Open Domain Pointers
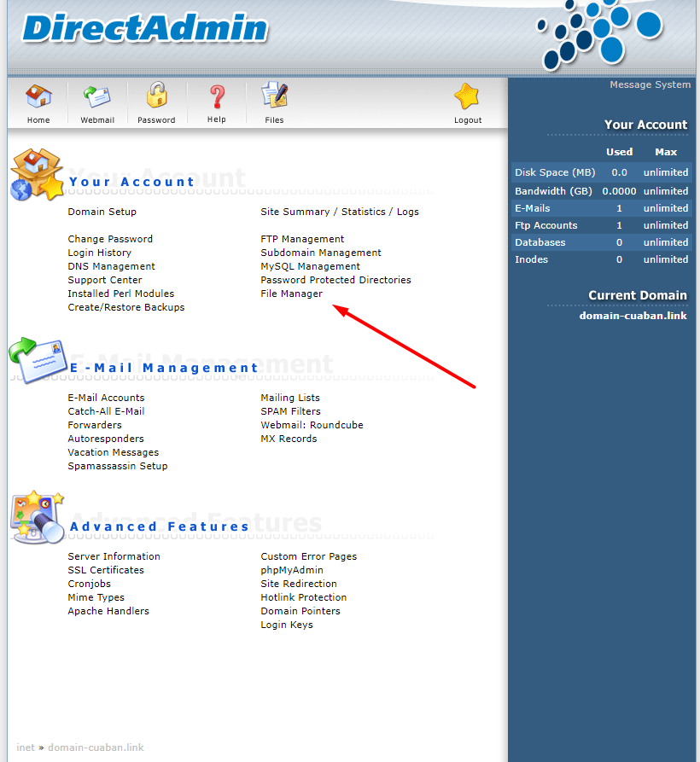 pyautogui.click(x=300, y=611)
